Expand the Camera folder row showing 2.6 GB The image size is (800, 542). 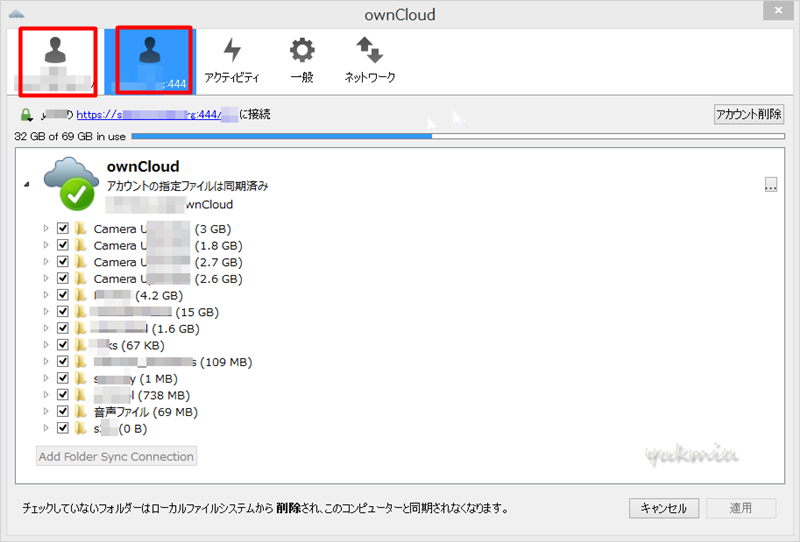(x=45, y=278)
